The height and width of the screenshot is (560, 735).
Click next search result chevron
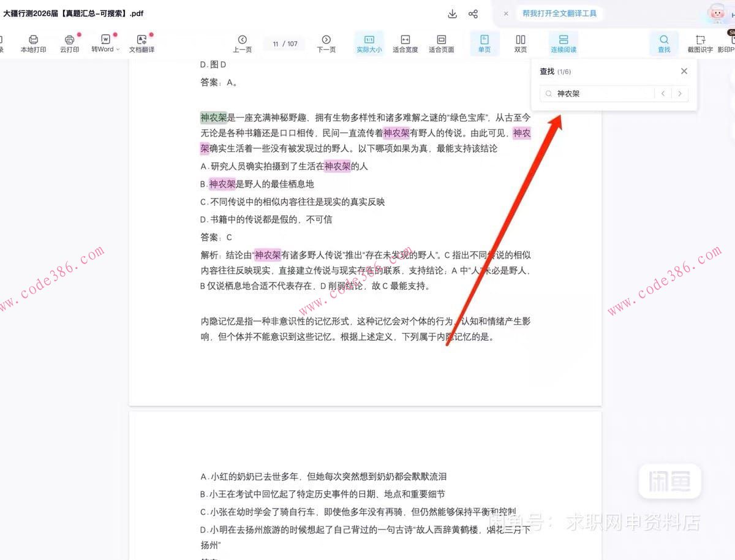click(x=680, y=93)
